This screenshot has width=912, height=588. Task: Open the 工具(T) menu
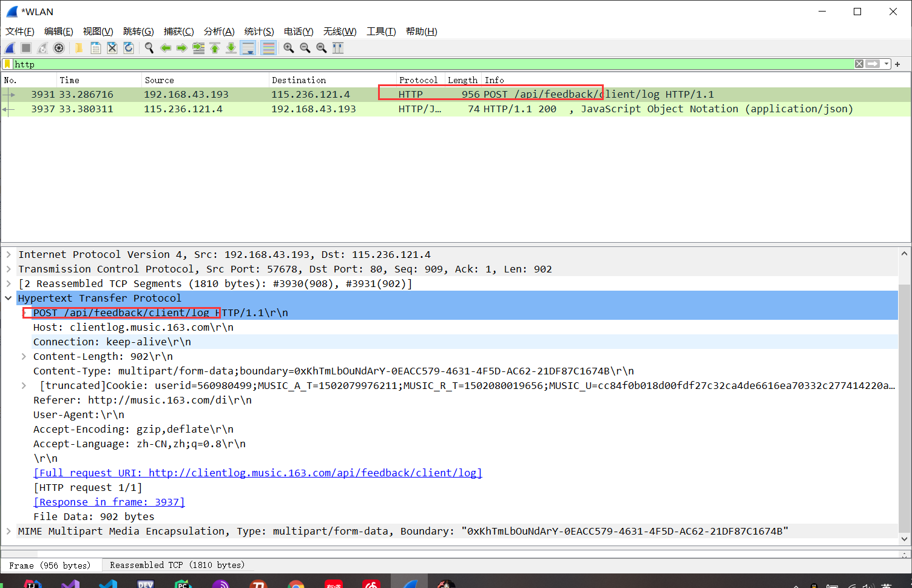click(x=381, y=32)
